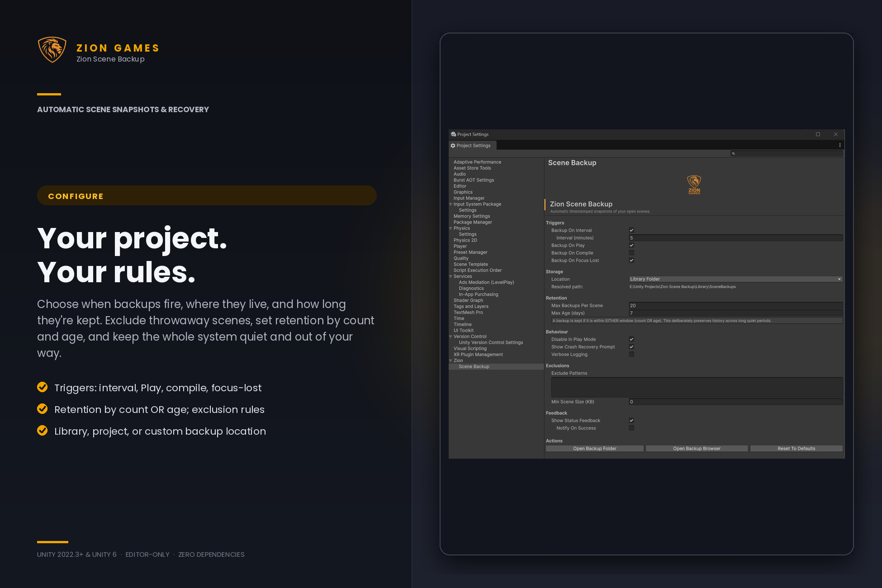The width and height of the screenshot is (882, 588).
Task: Toggle Show Status Feedback checkbox
Action: pyautogui.click(x=631, y=421)
